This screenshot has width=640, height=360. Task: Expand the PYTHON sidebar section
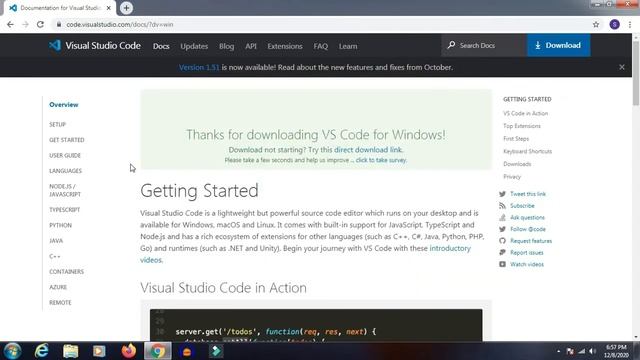coord(60,225)
